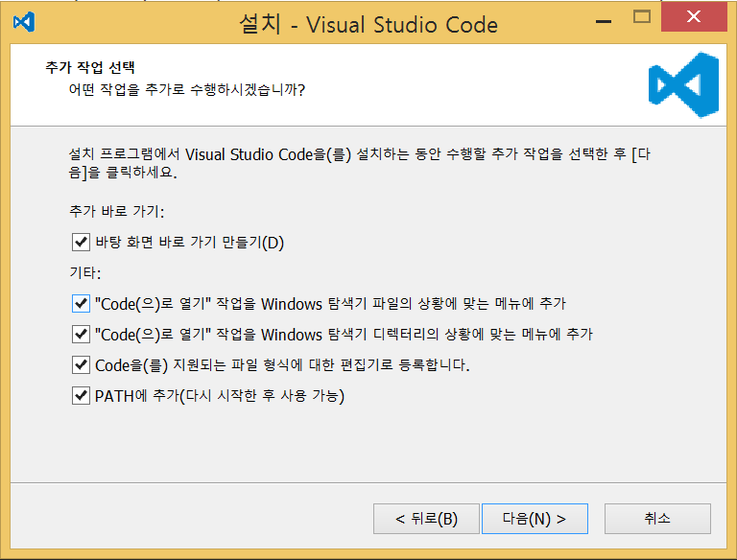Click the 추가 바로 가기: label
The height and width of the screenshot is (560, 737).
pyautogui.click(x=116, y=211)
